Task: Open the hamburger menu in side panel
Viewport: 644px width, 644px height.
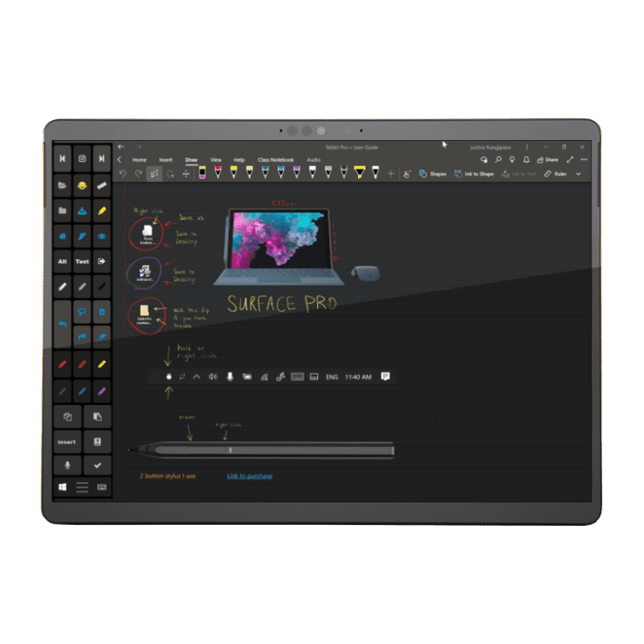Action: [82, 486]
